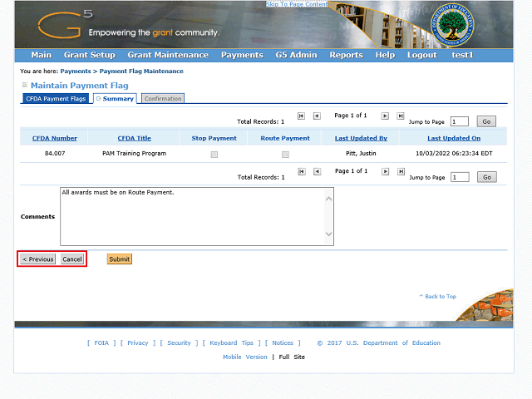Select the Summary tab
The height and width of the screenshot is (399, 532).
pos(115,99)
